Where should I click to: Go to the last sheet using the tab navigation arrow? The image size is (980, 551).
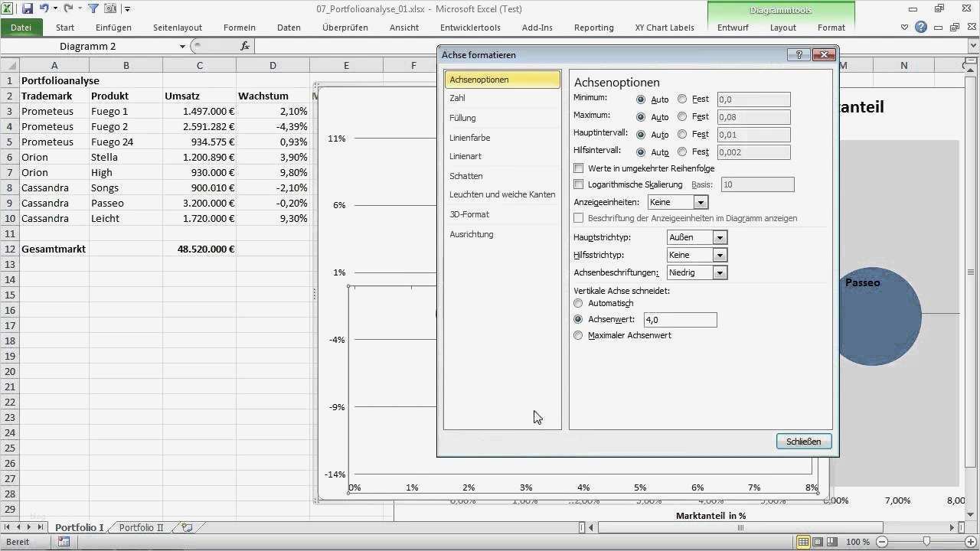(x=40, y=527)
